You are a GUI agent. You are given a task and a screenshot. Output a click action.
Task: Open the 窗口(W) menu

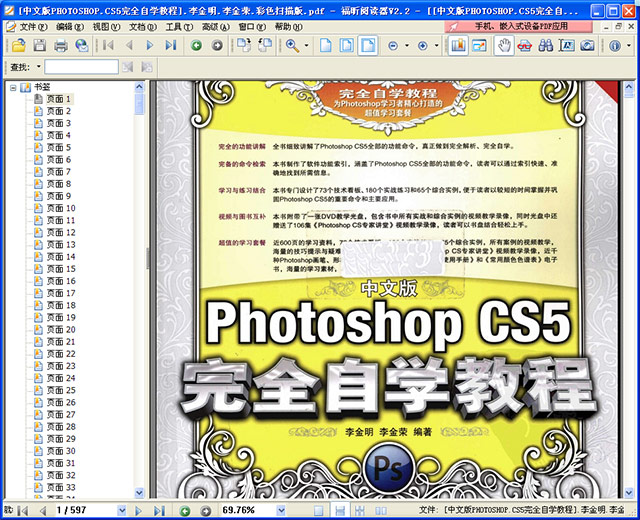click(x=252, y=27)
